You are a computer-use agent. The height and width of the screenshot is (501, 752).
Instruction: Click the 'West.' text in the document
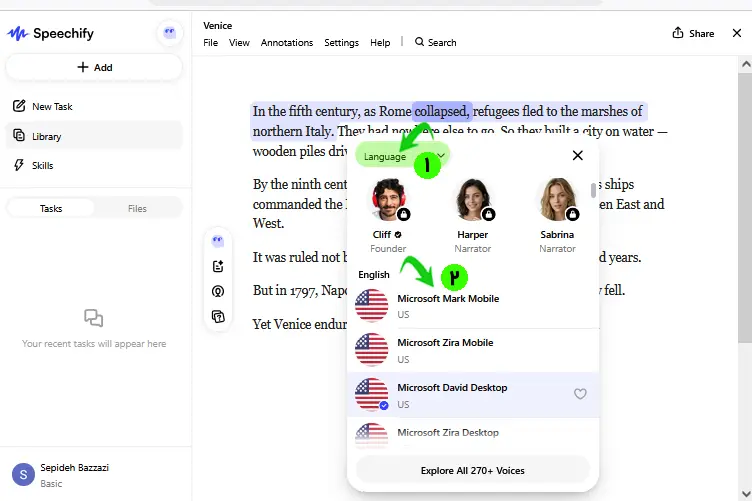coord(268,223)
